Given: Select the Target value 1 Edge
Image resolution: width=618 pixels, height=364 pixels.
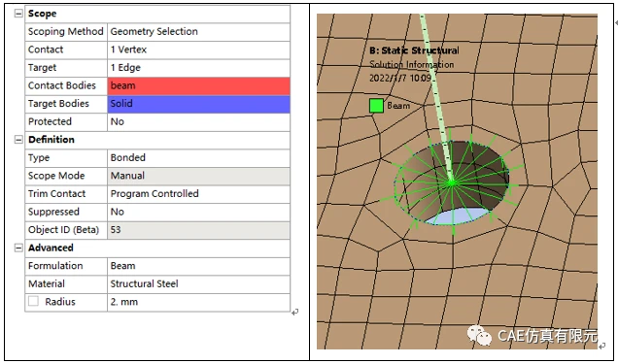Looking at the screenshot, I should coord(198,68).
